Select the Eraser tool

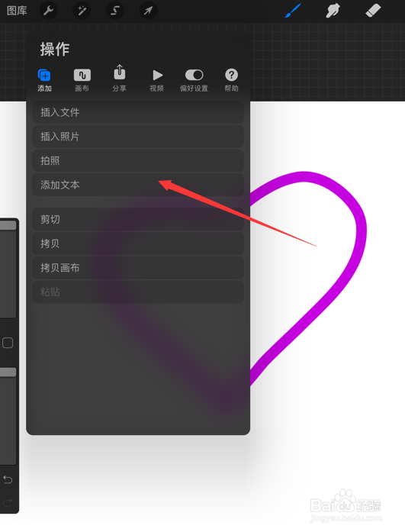(x=373, y=11)
